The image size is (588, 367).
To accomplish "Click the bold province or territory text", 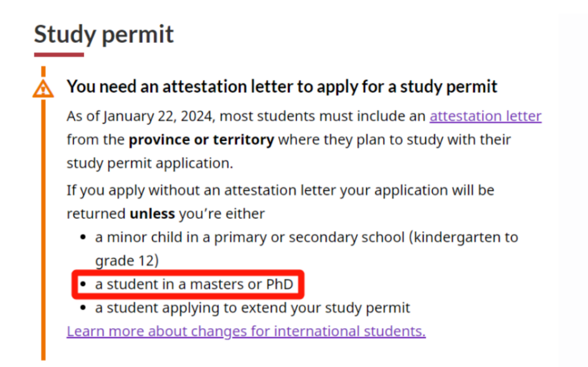I will [x=201, y=140].
